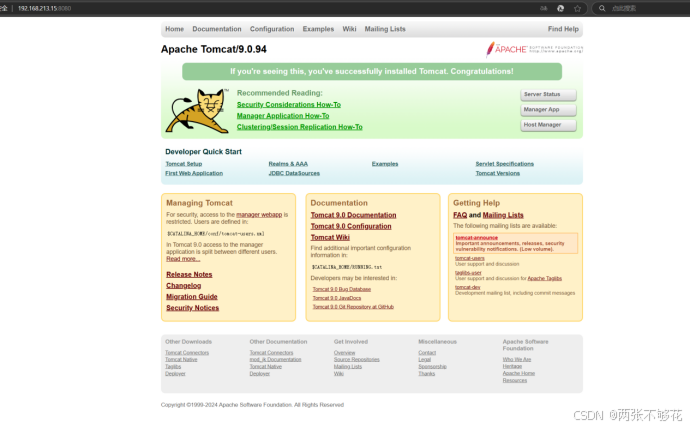Open Home in the top navigation bar
Screen dimensions: 690x429
pyautogui.click(x=174, y=29)
